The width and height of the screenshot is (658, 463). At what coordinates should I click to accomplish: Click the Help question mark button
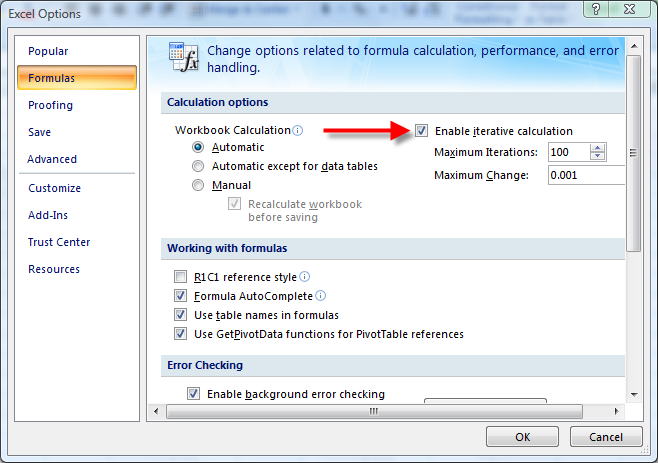click(596, 9)
